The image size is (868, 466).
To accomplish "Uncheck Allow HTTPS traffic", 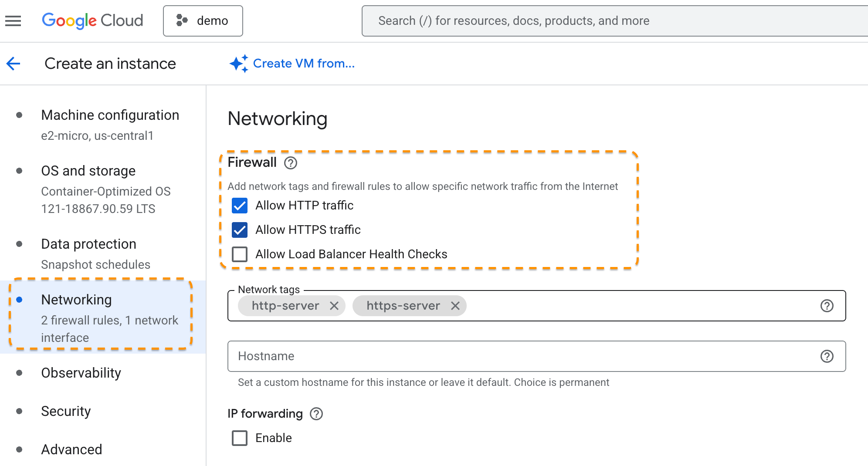I will [x=240, y=230].
